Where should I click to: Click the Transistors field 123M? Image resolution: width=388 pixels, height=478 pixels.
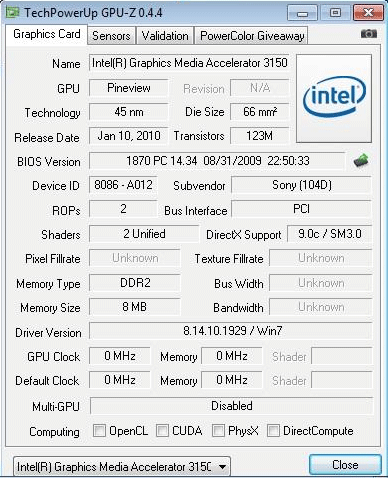260,136
